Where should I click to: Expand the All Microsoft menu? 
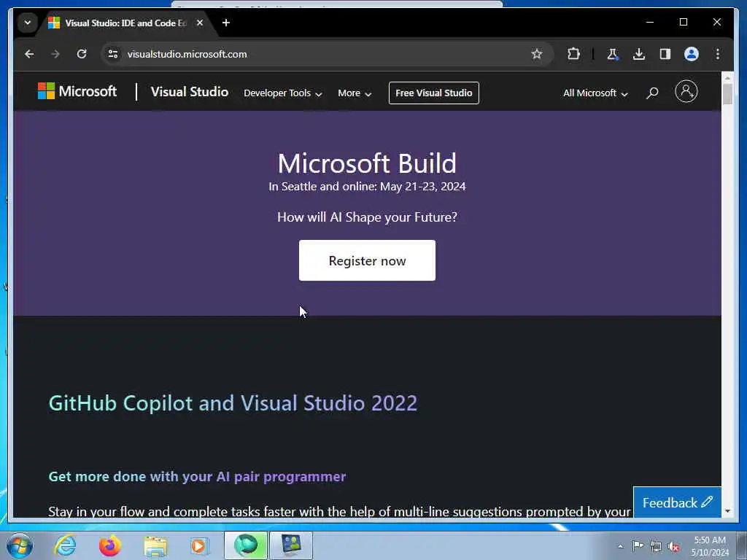coord(595,93)
